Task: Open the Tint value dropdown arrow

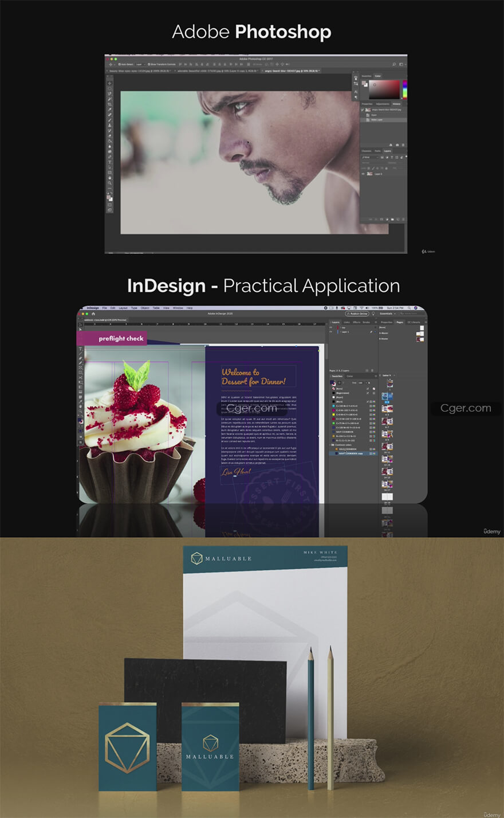Action: pos(367,383)
